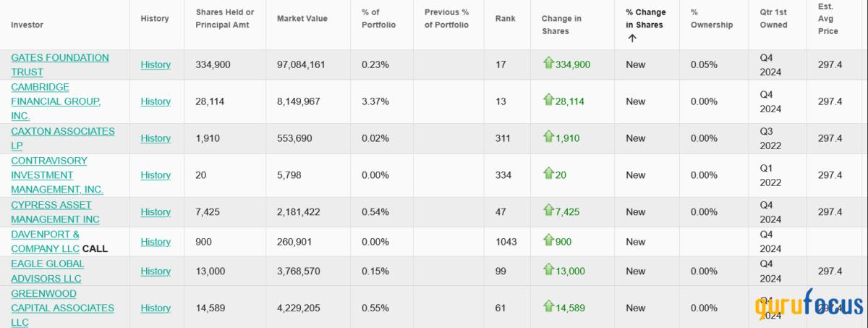Sort table by Market Value header
Image resolution: width=868 pixels, height=328 pixels.
(x=301, y=18)
